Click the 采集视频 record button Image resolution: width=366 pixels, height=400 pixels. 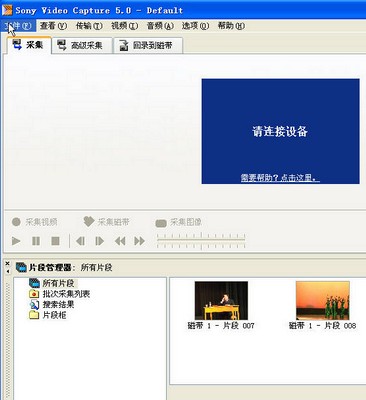[x=35, y=222]
